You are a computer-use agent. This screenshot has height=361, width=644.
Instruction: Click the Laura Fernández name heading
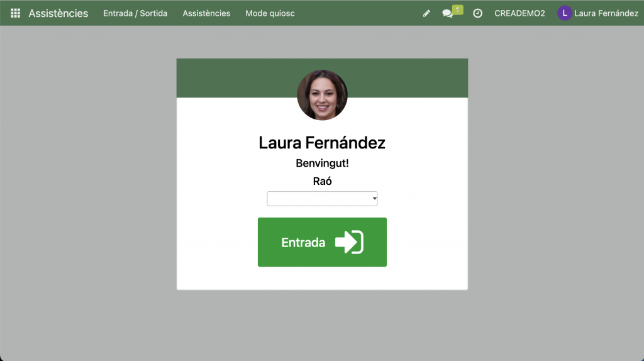322,143
